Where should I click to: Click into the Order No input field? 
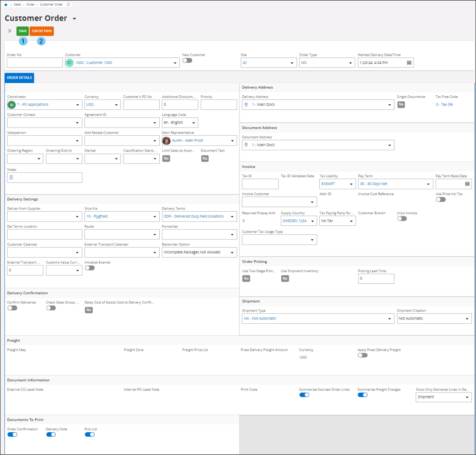(35, 63)
